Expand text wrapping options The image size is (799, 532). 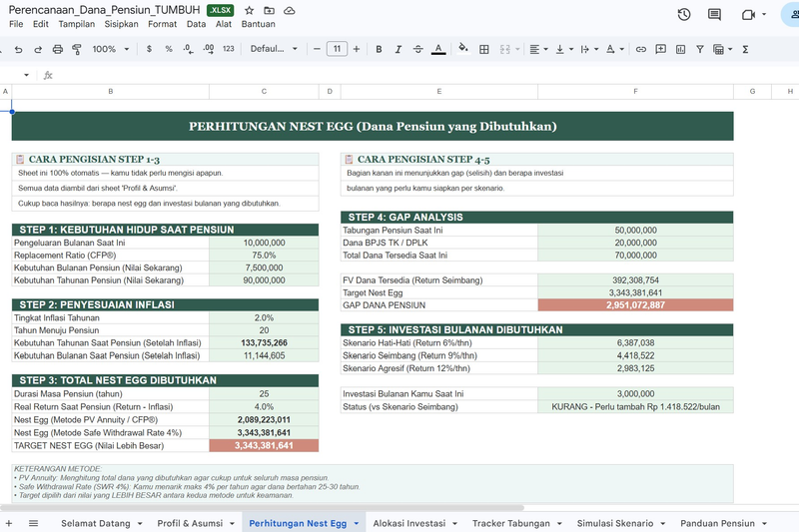[596, 49]
